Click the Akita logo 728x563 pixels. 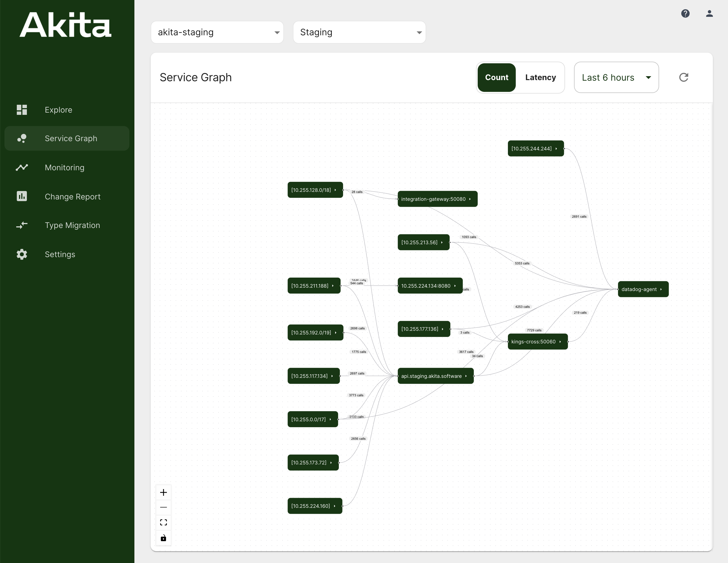click(x=66, y=25)
